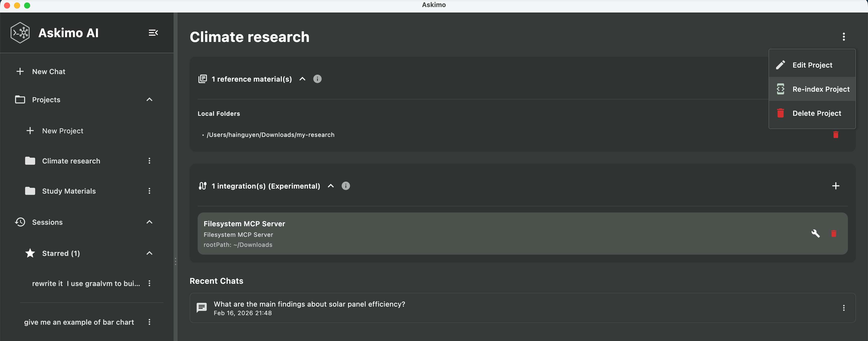Image resolution: width=868 pixels, height=341 pixels.
Task: Open the reference materials info icon
Action: pos(317,79)
